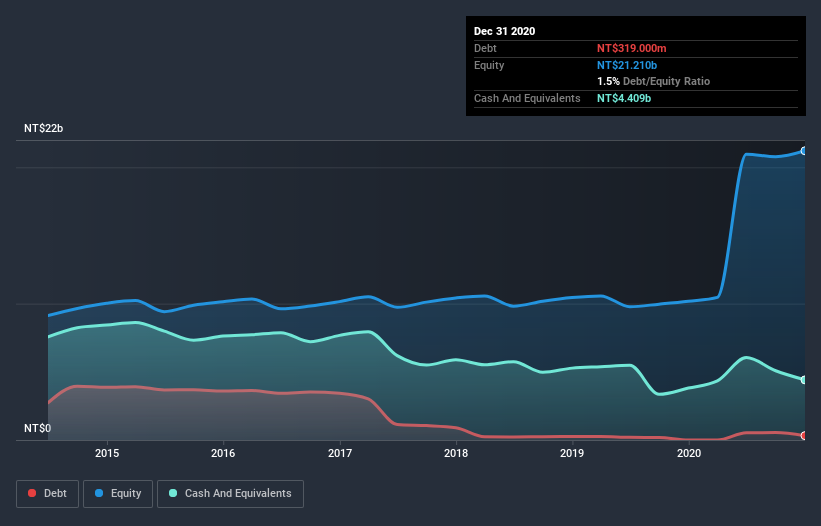Viewport: 821px width, 526px height.
Task: Click the NT$319.000m debt value
Action: click(x=631, y=48)
